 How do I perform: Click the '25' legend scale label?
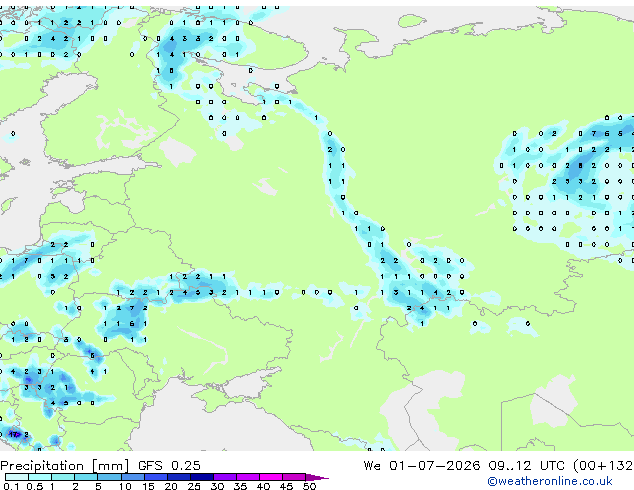[194, 486]
